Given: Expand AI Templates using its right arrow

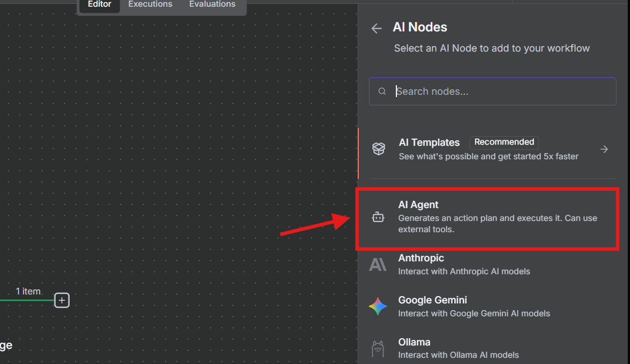Looking at the screenshot, I should (604, 149).
